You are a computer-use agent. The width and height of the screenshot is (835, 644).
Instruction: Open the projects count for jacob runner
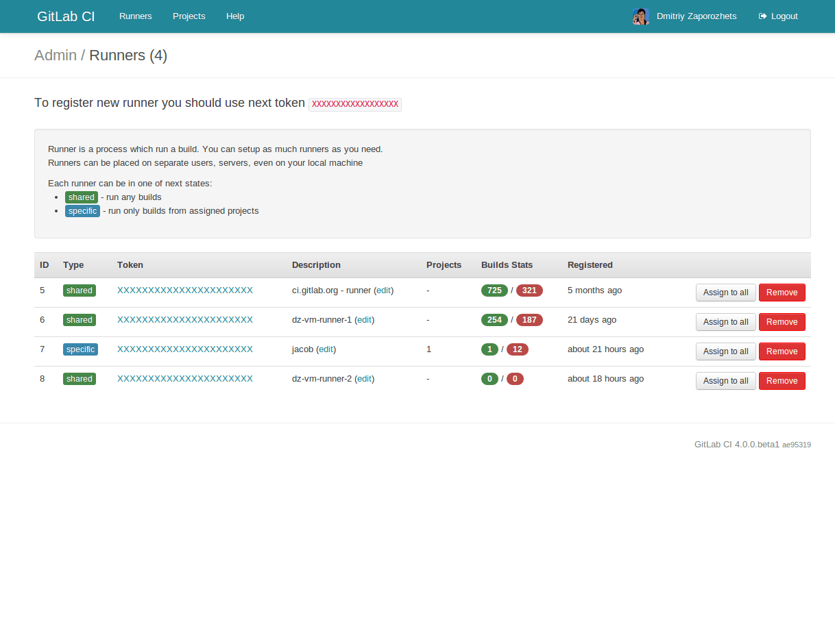[x=429, y=349]
